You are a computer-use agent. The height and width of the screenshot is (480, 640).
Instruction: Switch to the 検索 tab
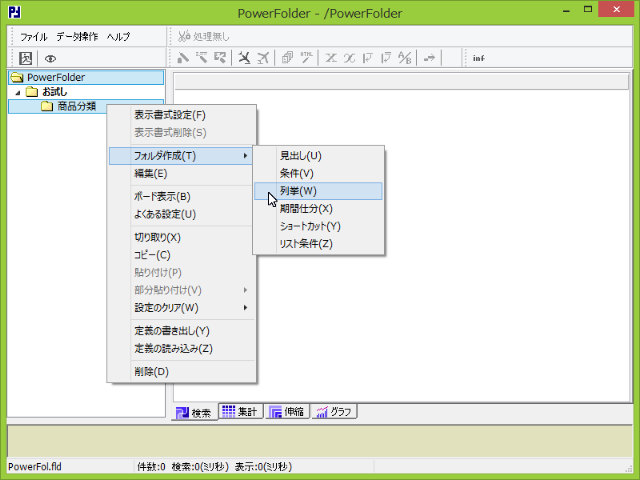[x=194, y=413]
